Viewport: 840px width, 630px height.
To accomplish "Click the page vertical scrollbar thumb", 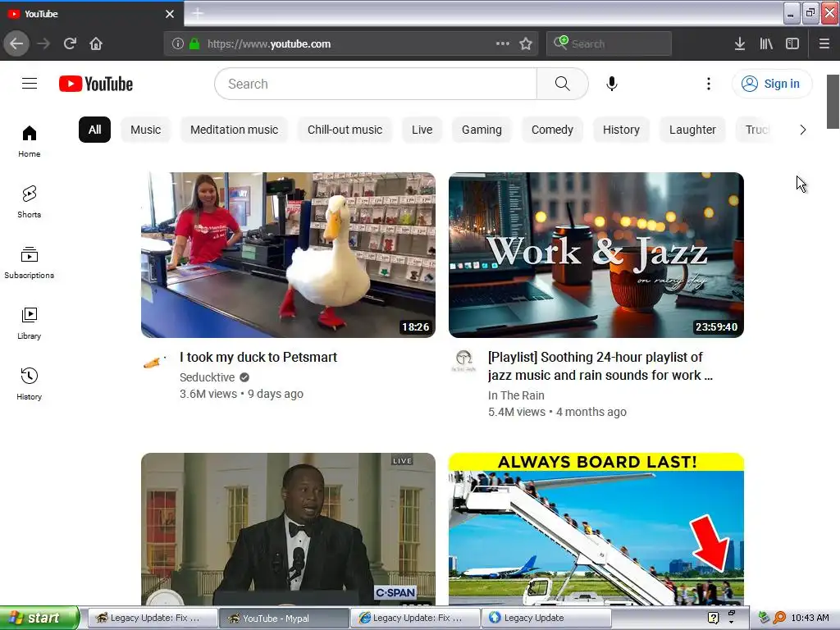I will tap(833, 102).
